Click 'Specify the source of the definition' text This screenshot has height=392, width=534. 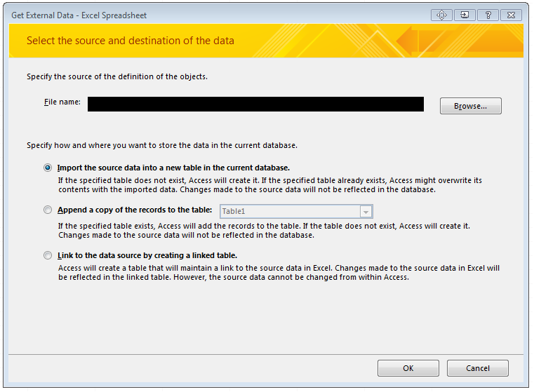[x=117, y=76]
